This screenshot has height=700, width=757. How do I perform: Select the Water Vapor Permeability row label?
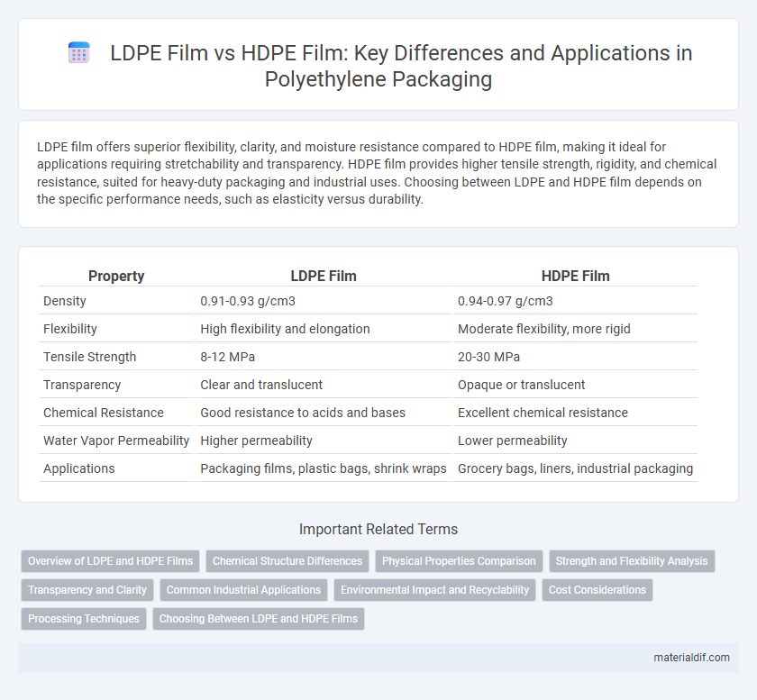coord(116,441)
